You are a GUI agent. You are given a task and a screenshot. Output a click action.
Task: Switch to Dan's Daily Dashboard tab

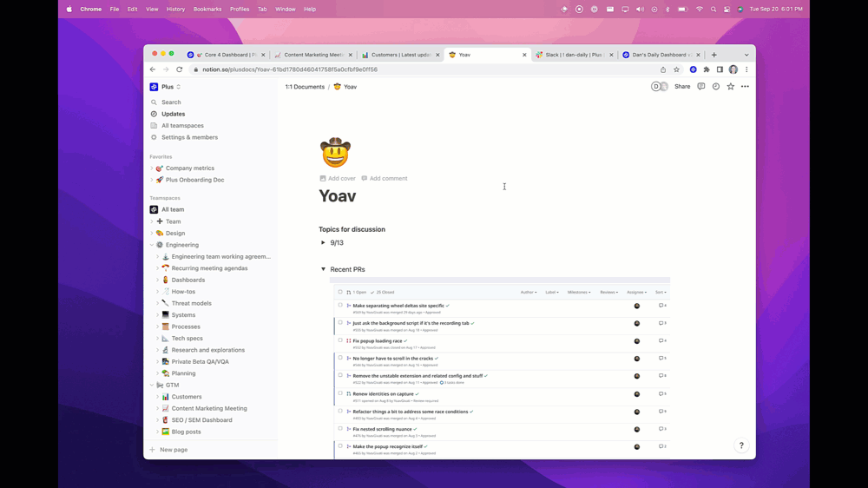click(661, 55)
